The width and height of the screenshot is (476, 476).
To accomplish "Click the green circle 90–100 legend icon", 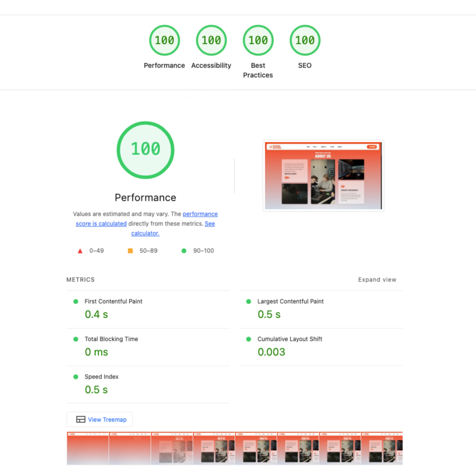I will tap(184, 251).
